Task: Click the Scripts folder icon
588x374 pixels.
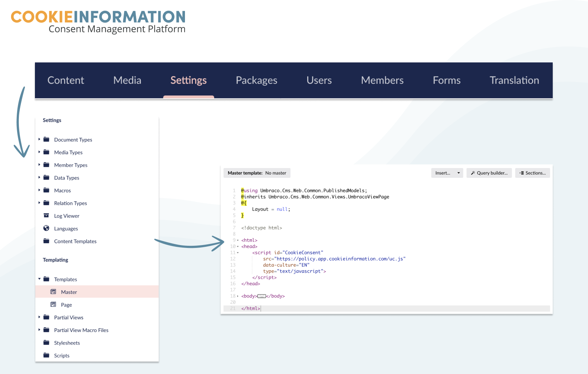Action: point(46,355)
